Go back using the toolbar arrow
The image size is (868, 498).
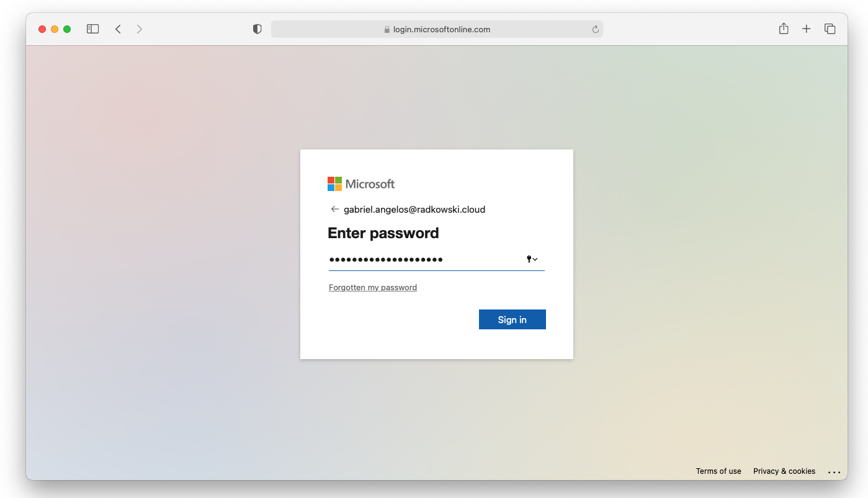[x=118, y=29]
